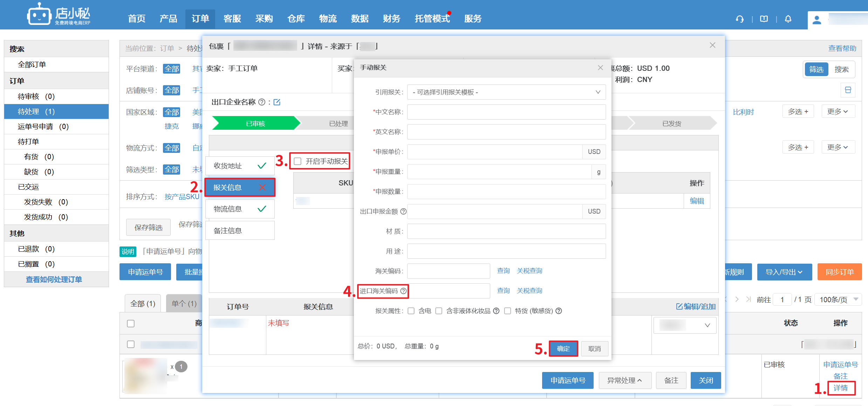This screenshot has width=868, height=406.
Task: Click 确定 in manual customs dialog
Action: click(563, 349)
